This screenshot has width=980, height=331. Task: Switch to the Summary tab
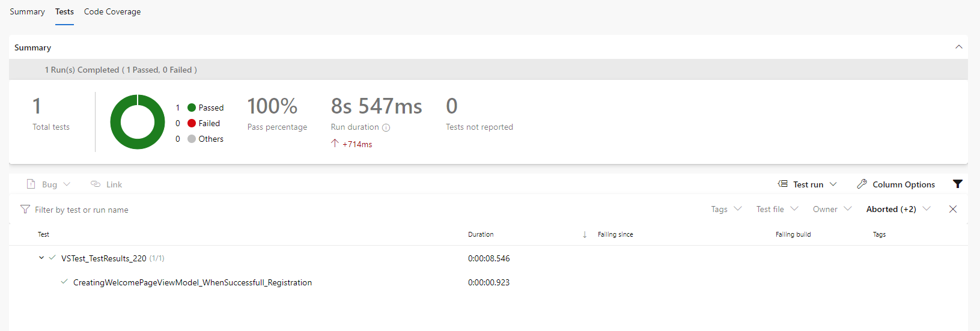click(x=27, y=11)
